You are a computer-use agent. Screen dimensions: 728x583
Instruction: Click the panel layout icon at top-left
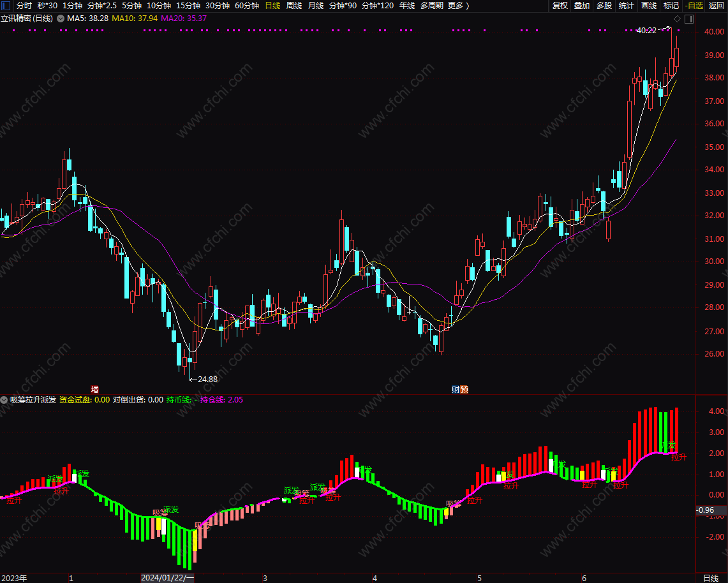(x=6, y=6)
